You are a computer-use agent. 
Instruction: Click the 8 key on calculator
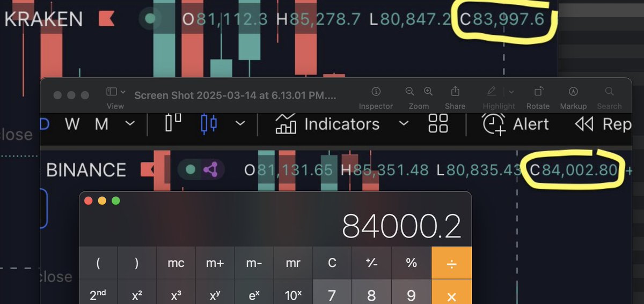pos(371,292)
